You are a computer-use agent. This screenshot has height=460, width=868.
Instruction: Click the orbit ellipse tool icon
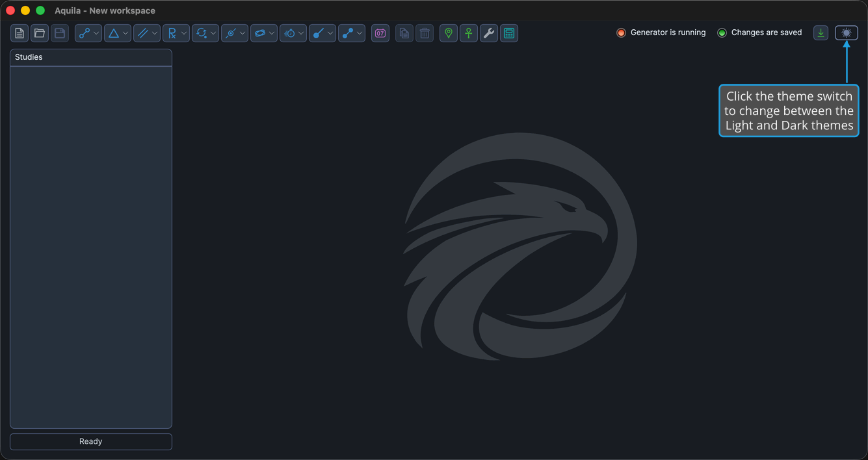259,33
